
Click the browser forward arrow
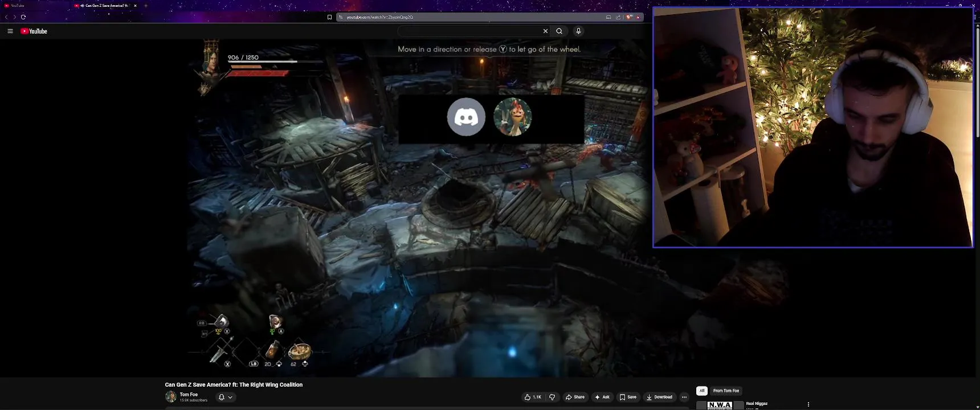tap(14, 17)
